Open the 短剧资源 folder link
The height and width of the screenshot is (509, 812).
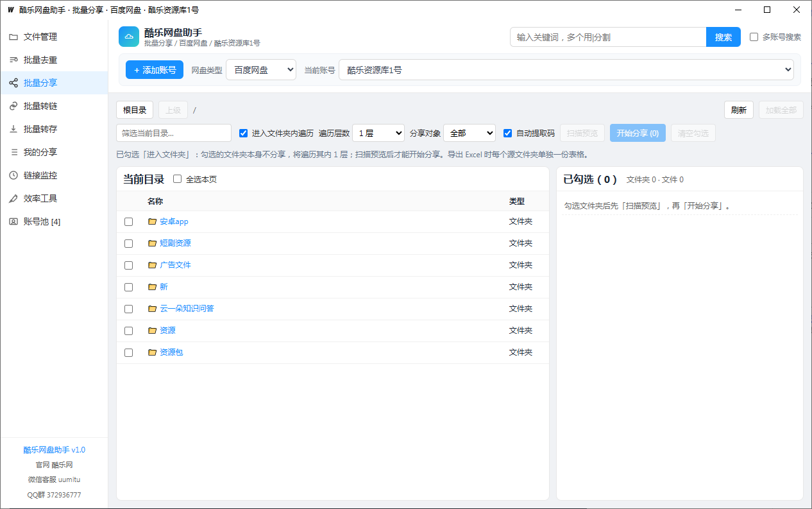coord(175,243)
